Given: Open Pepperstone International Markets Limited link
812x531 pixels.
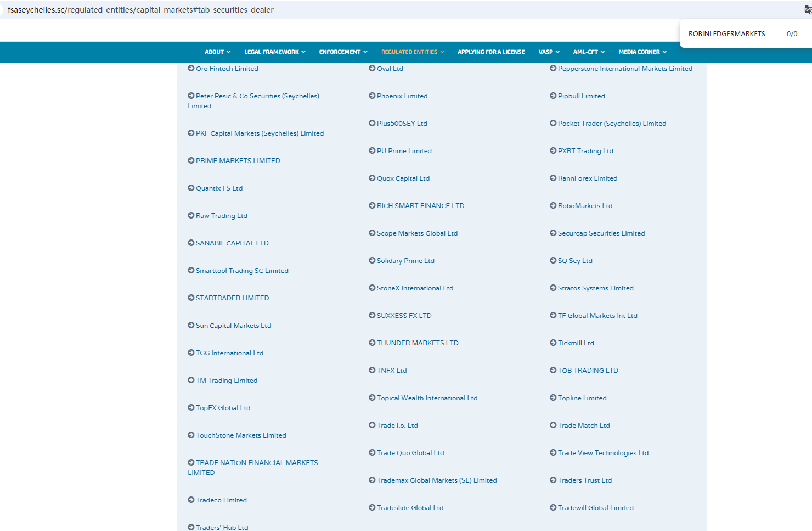Looking at the screenshot, I should [625, 69].
